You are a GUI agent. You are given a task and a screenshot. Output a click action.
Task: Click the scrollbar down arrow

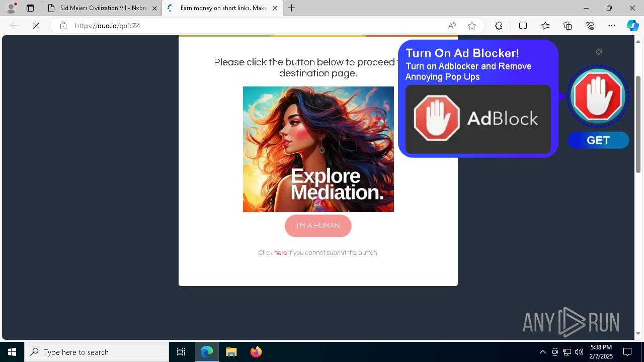click(638, 333)
